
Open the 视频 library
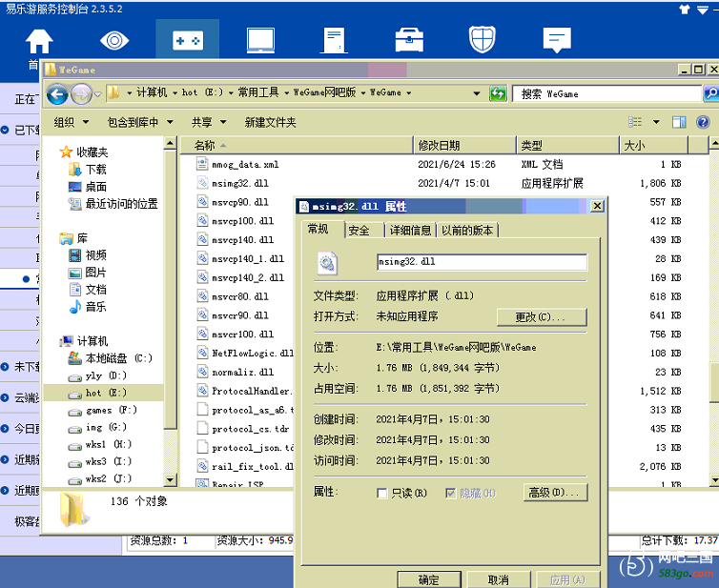[x=87, y=254]
